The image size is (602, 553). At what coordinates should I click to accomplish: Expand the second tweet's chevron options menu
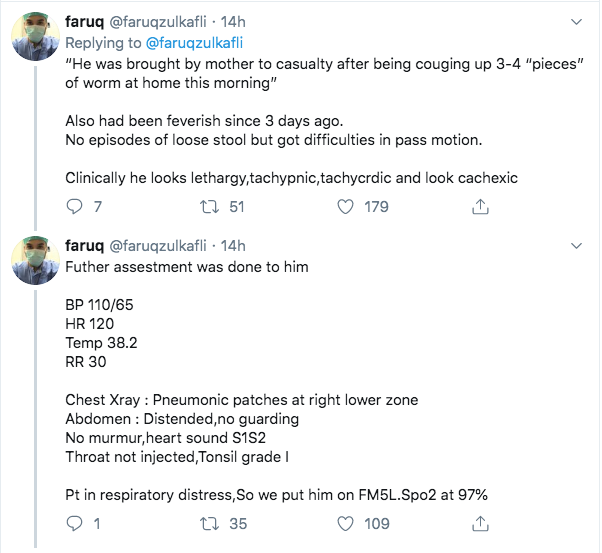[576, 246]
